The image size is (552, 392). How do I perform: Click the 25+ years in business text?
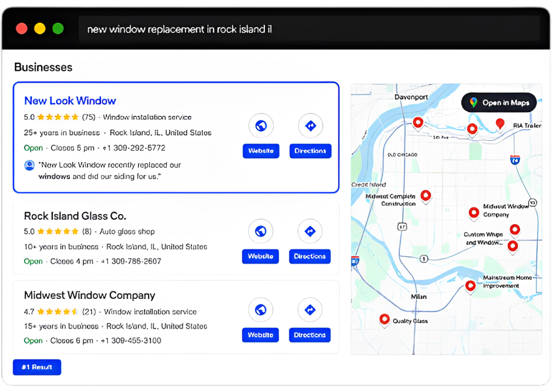coord(62,133)
